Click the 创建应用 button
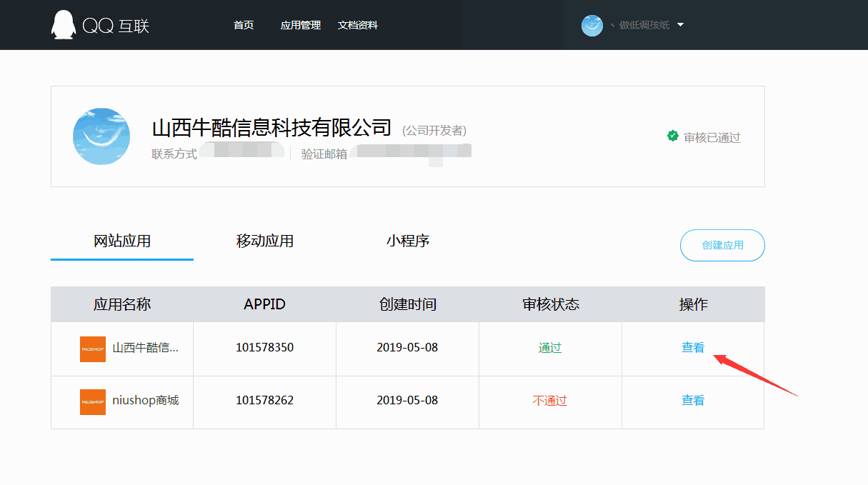Viewport: 868px width, 485px height. pos(722,245)
